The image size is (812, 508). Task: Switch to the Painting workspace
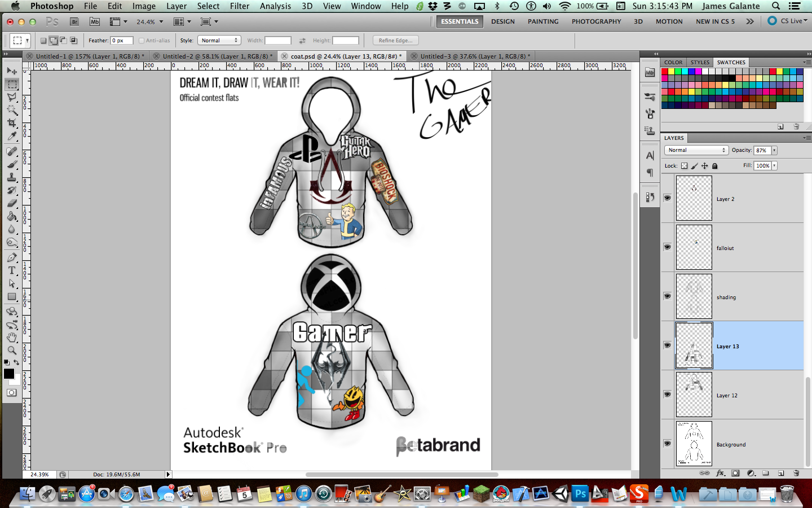[543, 21]
